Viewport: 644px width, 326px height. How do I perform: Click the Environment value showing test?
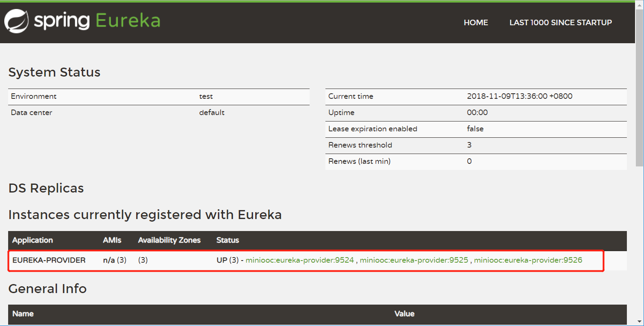(206, 96)
